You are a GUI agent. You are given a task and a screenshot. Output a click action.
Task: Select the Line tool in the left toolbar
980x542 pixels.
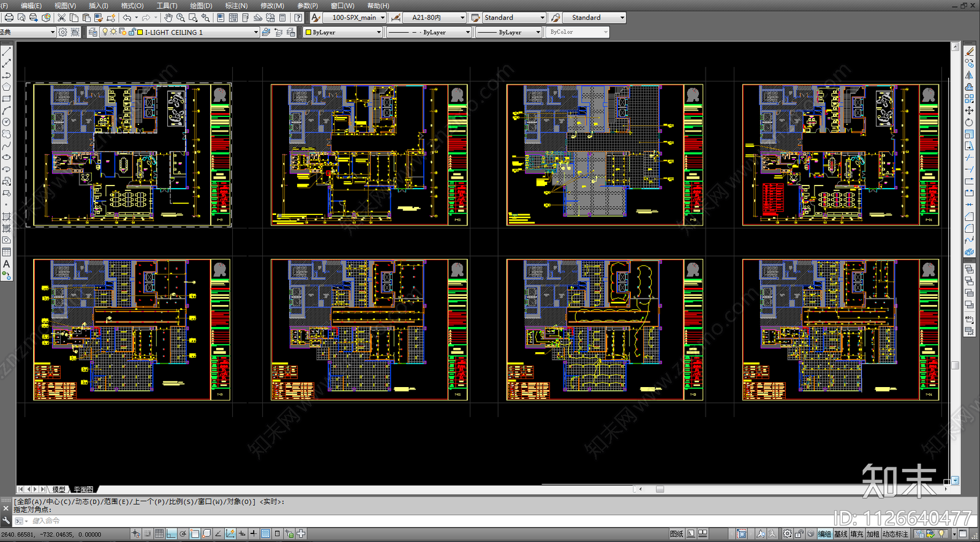pyautogui.click(x=7, y=52)
